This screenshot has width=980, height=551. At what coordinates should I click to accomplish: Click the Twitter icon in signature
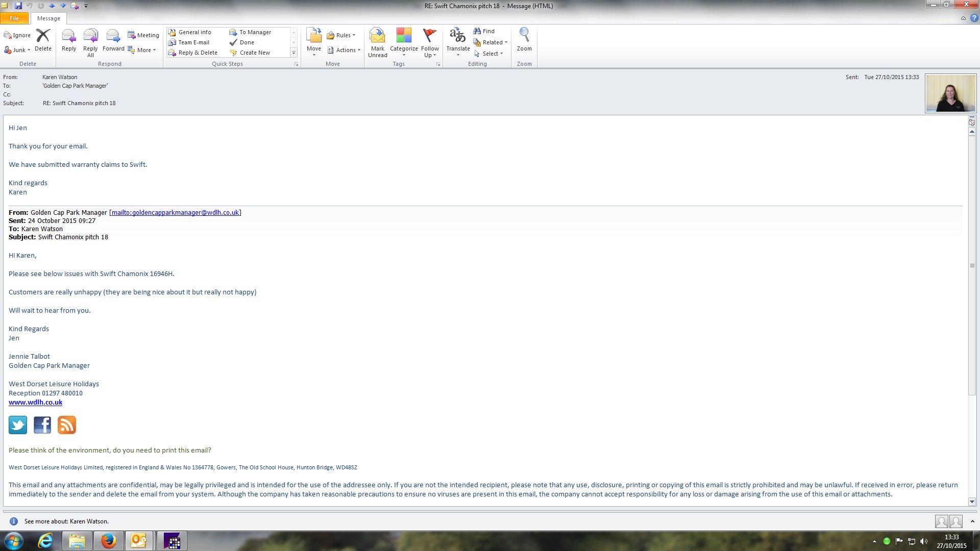pos(18,425)
